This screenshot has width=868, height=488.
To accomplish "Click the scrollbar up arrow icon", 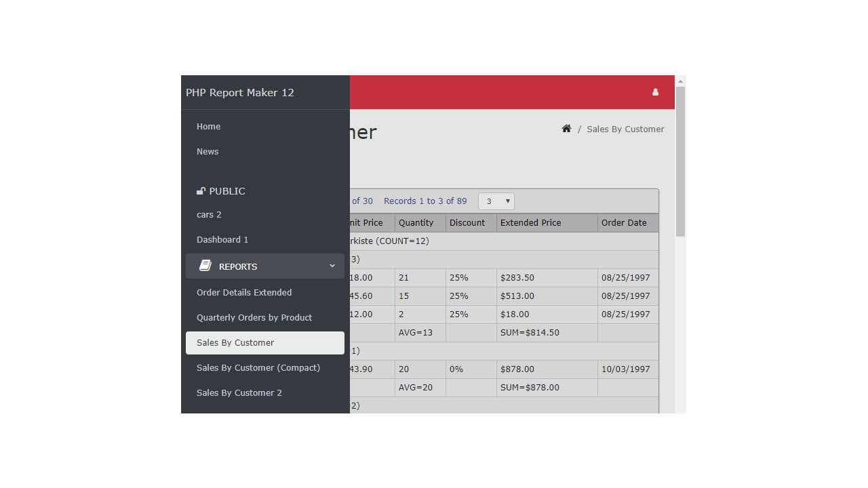I will click(680, 80).
